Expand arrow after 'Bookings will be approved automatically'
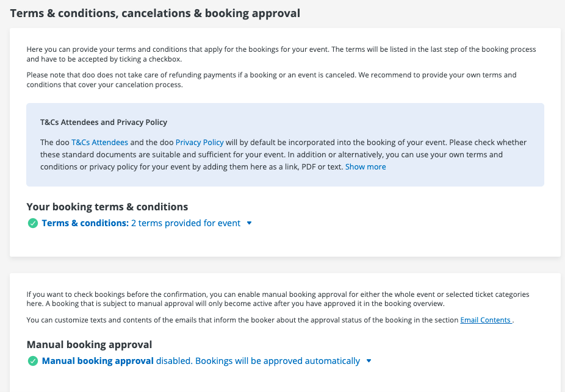The width and height of the screenshot is (565, 392). pyautogui.click(x=369, y=361)
